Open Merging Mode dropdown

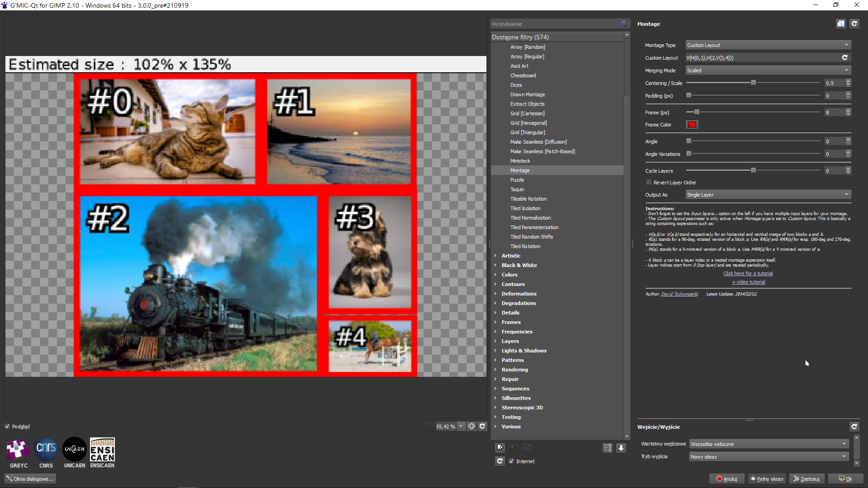[768, 70]
